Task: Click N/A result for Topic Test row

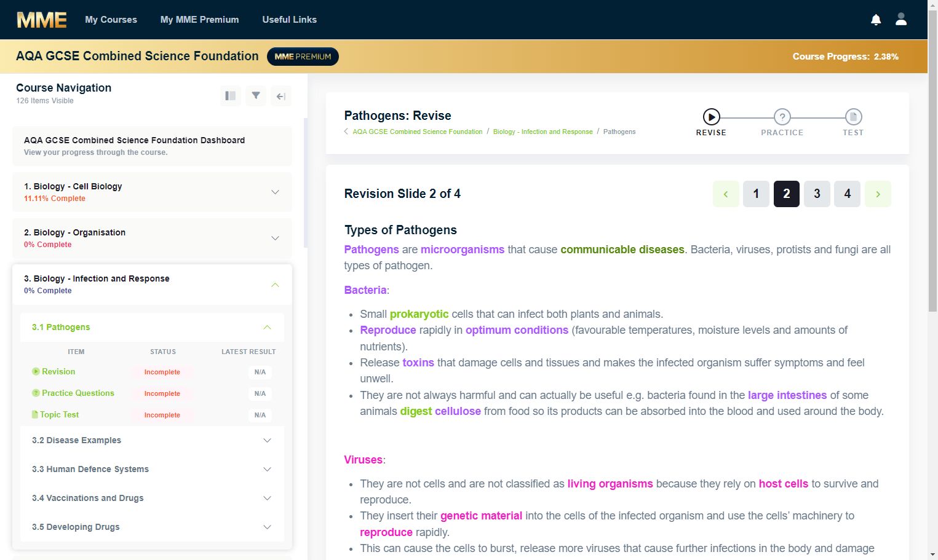Action: pos(260,415)
